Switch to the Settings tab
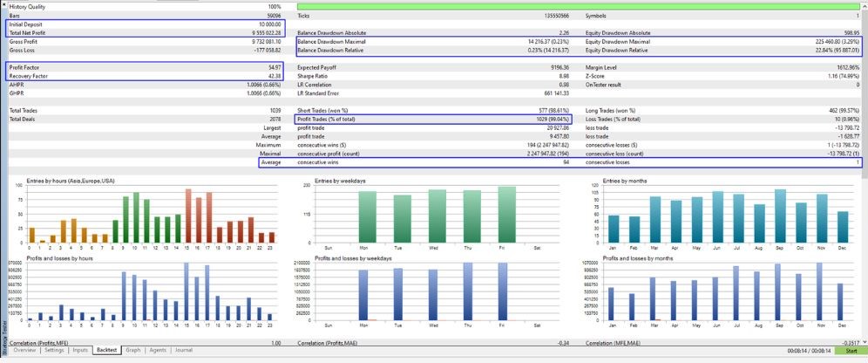The image size is (868, 363). point(54,350)
